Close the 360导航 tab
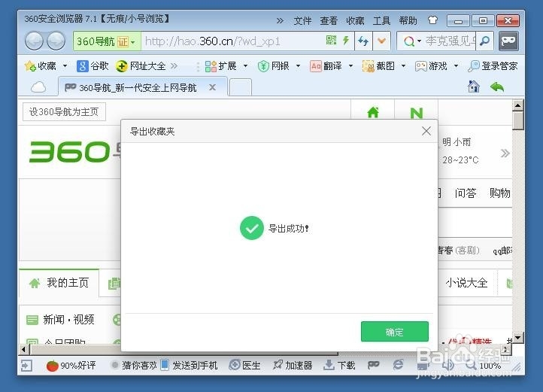This screenshot has height=392, width=543. tap(212, 87)
